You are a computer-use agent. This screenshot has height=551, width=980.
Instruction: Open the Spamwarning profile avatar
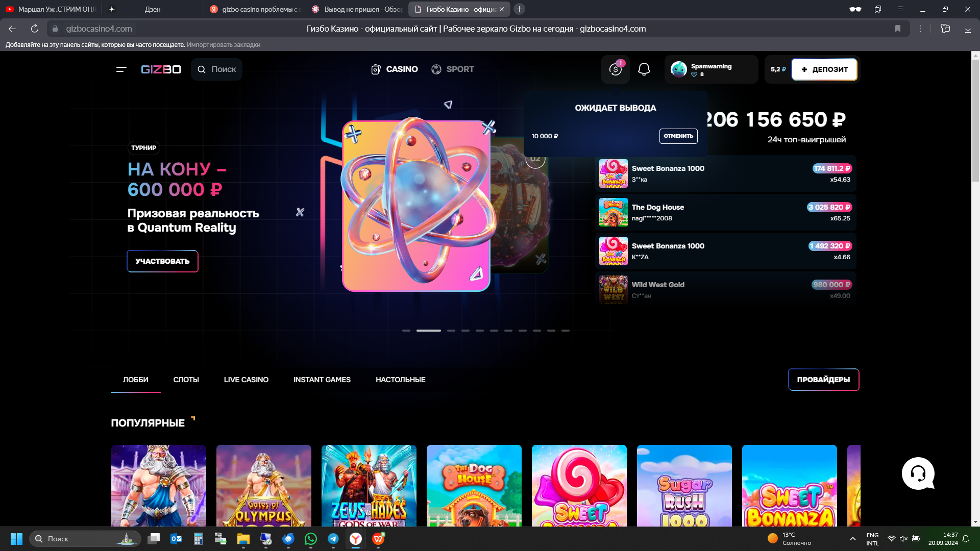point(679,69)
